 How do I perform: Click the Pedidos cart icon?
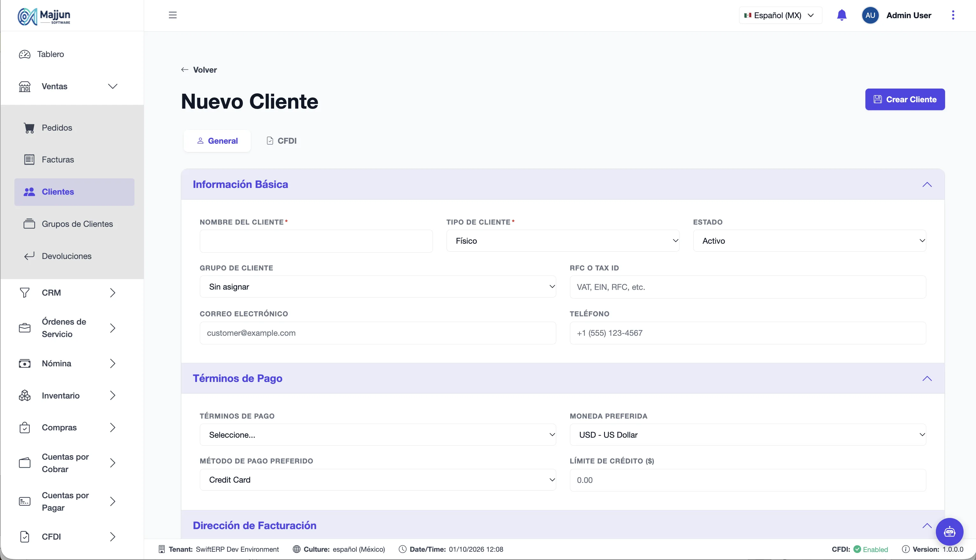pyautogui.click(x=29, y=128)
